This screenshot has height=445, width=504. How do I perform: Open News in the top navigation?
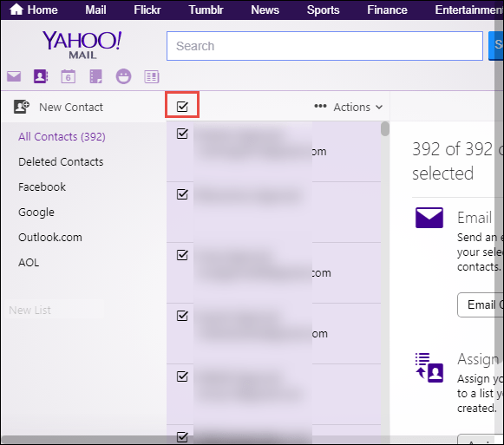pyautogui.click(x=265, y=10)
